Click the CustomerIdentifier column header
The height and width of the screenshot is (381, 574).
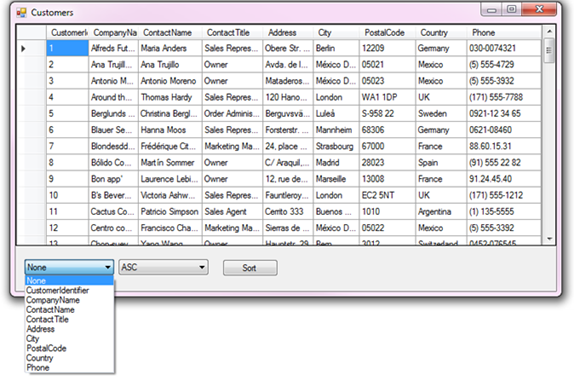tap(67, 33)
